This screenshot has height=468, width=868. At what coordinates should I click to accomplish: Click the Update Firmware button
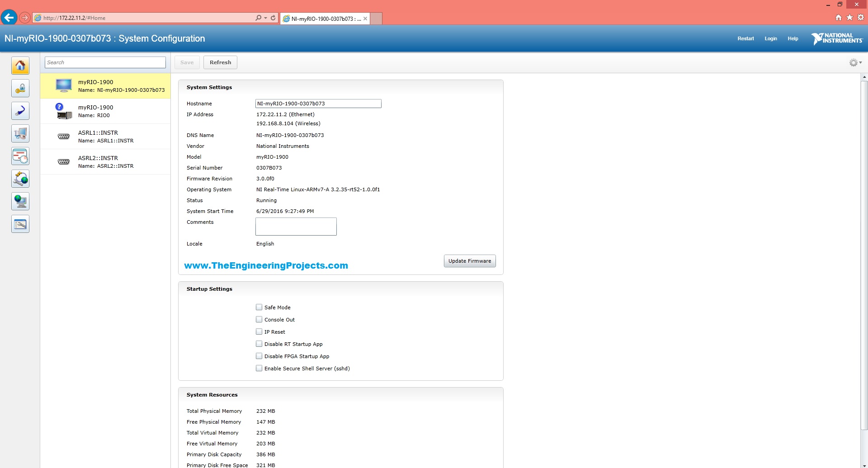470,261
